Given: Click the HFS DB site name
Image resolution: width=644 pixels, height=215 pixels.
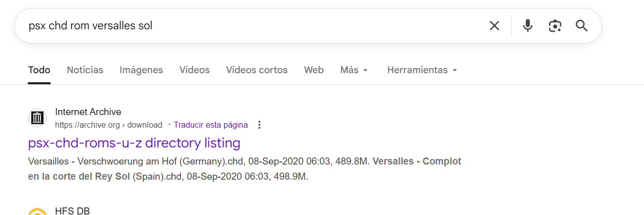Looking at the screenshot, I should (72, 211).
